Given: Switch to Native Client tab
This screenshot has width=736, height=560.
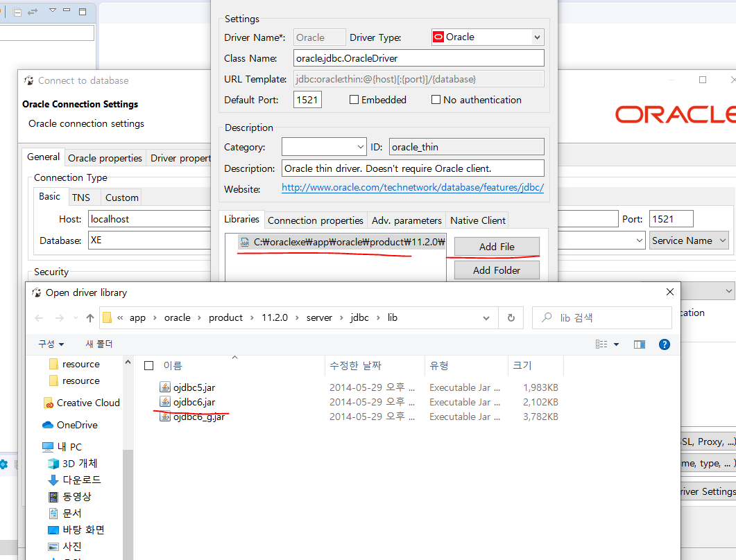Looking at the screenshot, I should coord(478,220).
